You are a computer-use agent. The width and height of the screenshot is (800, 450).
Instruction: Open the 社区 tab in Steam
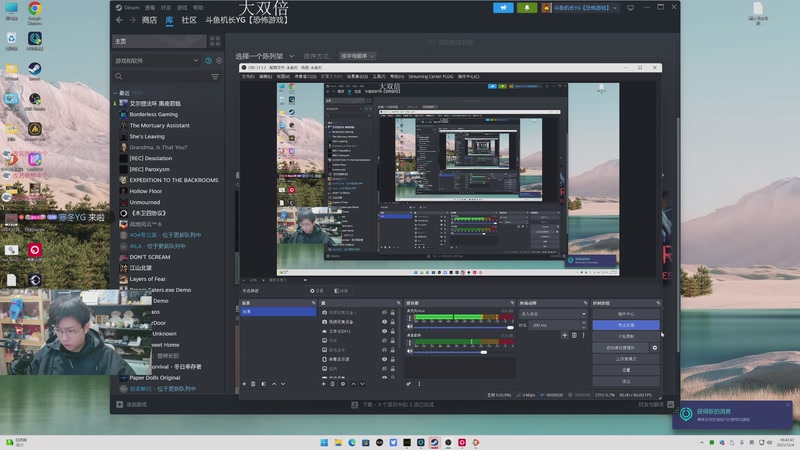pos(189,19)
